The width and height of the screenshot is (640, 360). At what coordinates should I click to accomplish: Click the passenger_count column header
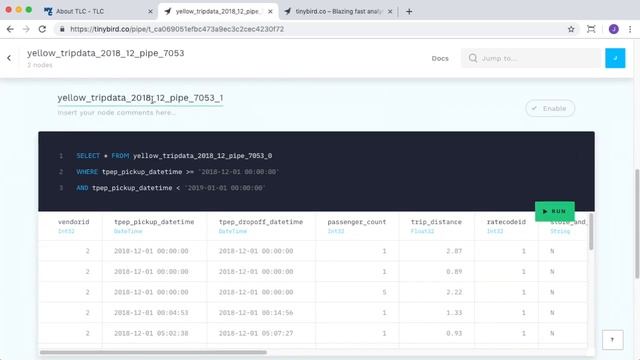356,222
